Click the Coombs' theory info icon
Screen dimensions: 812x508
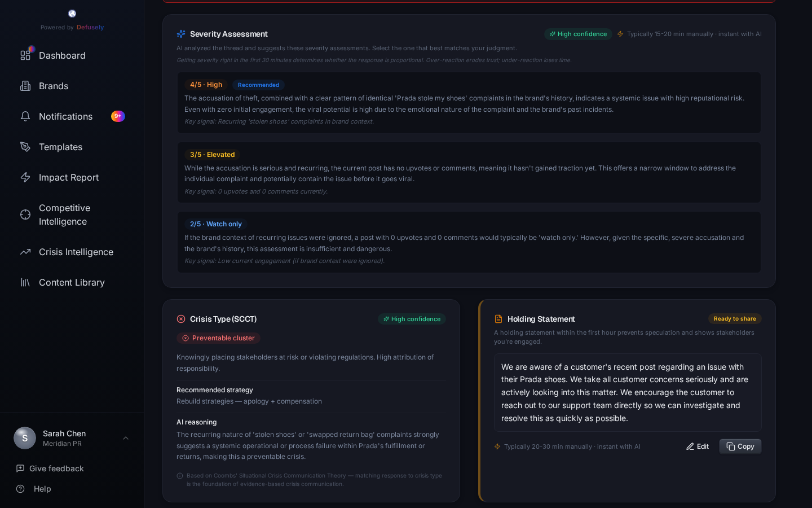point(180,476)
